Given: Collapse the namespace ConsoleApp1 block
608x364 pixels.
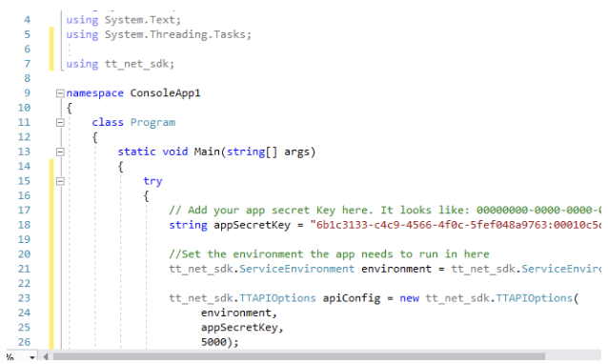Looking at the screenshot, I should click(x=60, y=93).
